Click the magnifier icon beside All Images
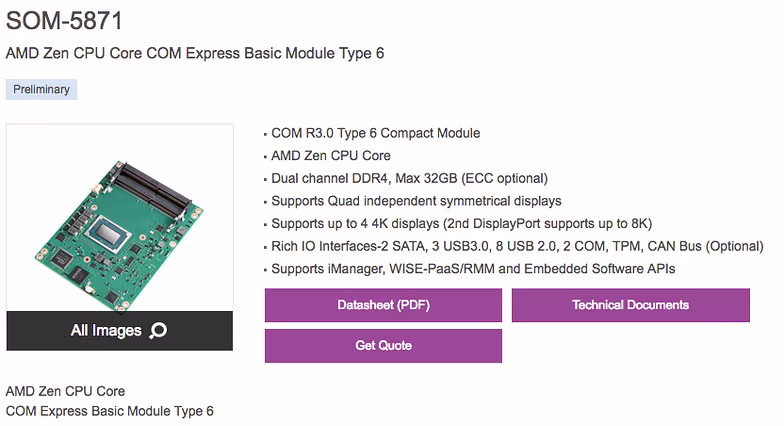The width and height of the screenshot is (784, 426). point(158,330)
